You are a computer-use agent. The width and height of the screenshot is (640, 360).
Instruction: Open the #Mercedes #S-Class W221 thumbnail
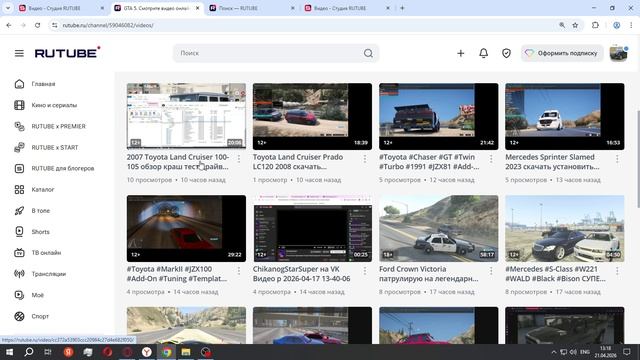tap(564, 229)
